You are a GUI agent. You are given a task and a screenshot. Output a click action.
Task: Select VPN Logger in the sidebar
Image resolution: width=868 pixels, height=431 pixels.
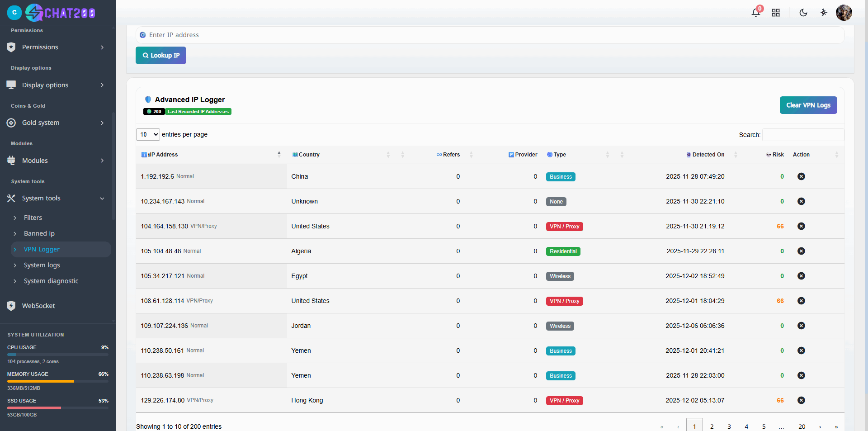(42, 249)
